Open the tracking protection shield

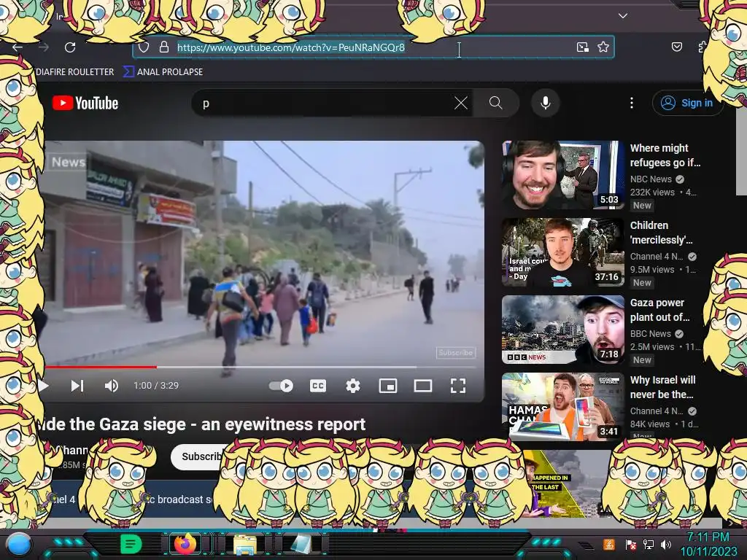coord(144,47)
